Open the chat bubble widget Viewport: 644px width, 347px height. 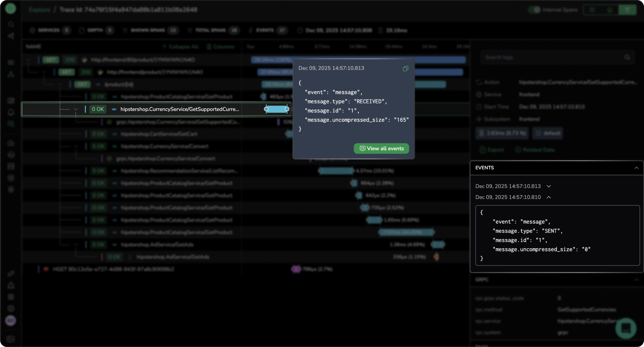626,328
